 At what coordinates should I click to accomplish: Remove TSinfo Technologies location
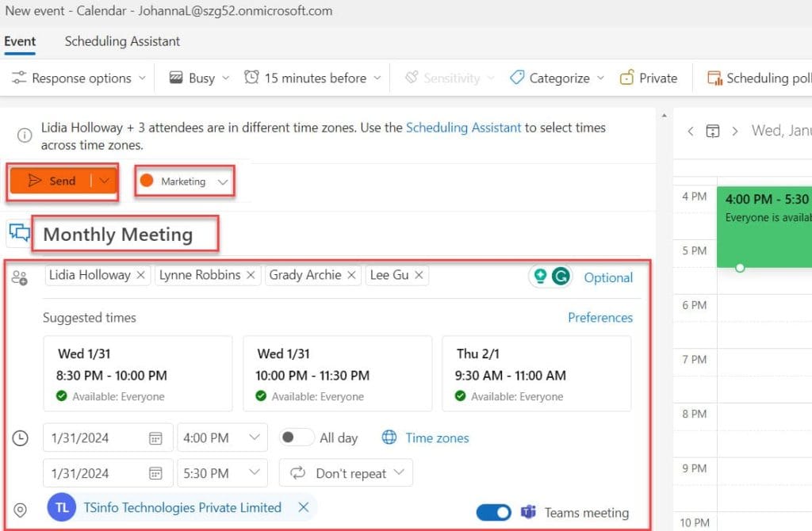coord(304,507)
